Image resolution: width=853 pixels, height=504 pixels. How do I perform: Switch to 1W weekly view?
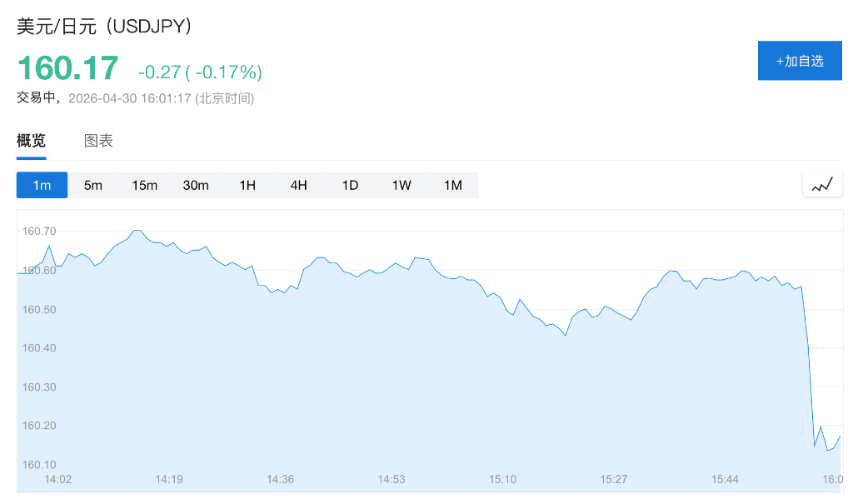pyautogui.click(x=402, y=185)
